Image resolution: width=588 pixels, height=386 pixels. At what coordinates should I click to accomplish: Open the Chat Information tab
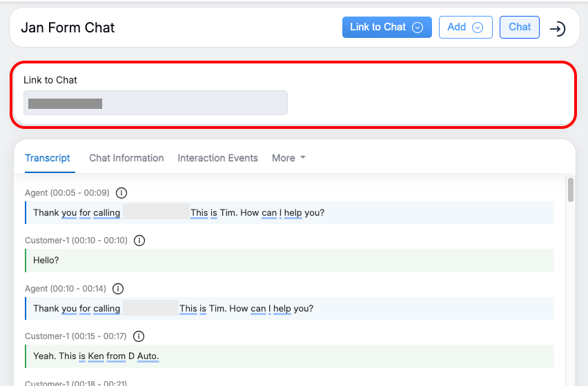[126, 158]
